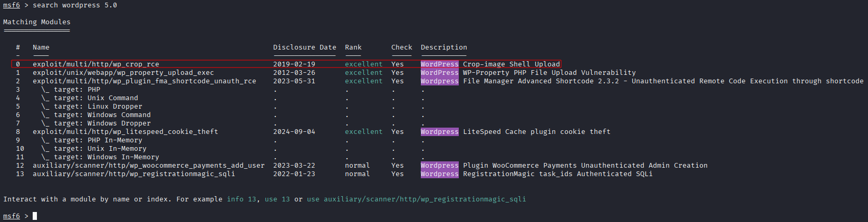Image resolution: width=868 pixels, height=222 pixels.
Task: Click the 'target: Windows Command' row
Action: coord(96,115)
